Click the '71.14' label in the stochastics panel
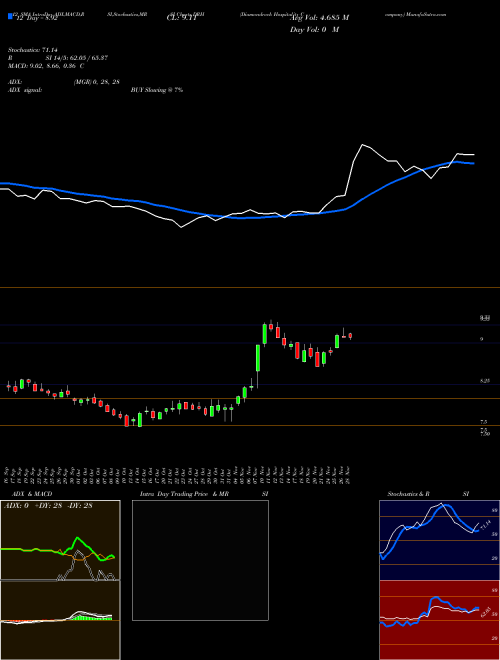This screenshot has height=660, width=500. pos(485,525)
